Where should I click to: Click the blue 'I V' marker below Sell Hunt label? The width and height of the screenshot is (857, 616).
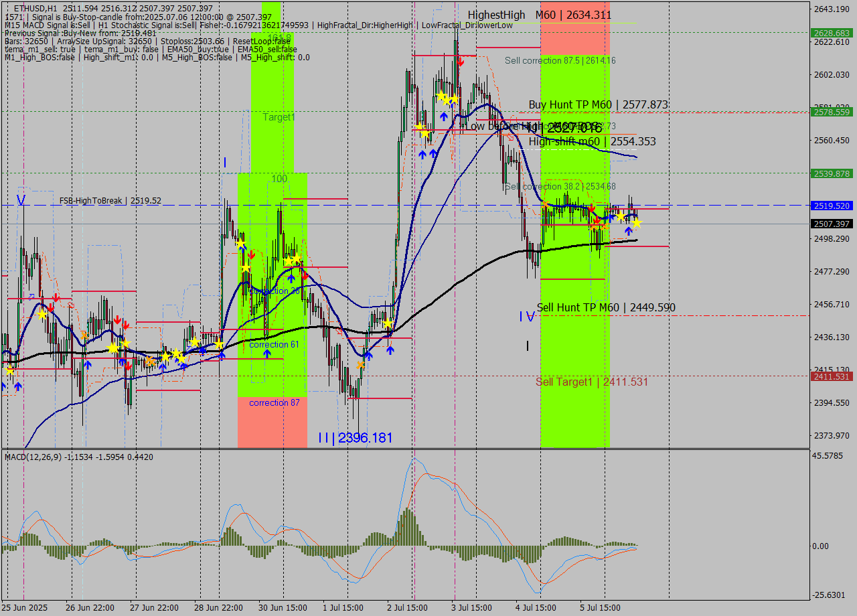click(528, 316)
